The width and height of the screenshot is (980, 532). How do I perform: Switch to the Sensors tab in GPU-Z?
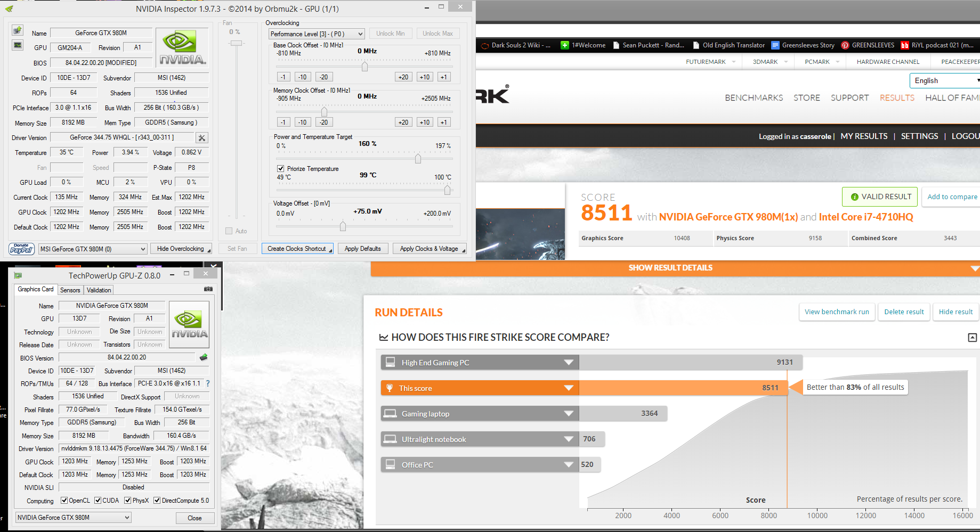point(70,290)
